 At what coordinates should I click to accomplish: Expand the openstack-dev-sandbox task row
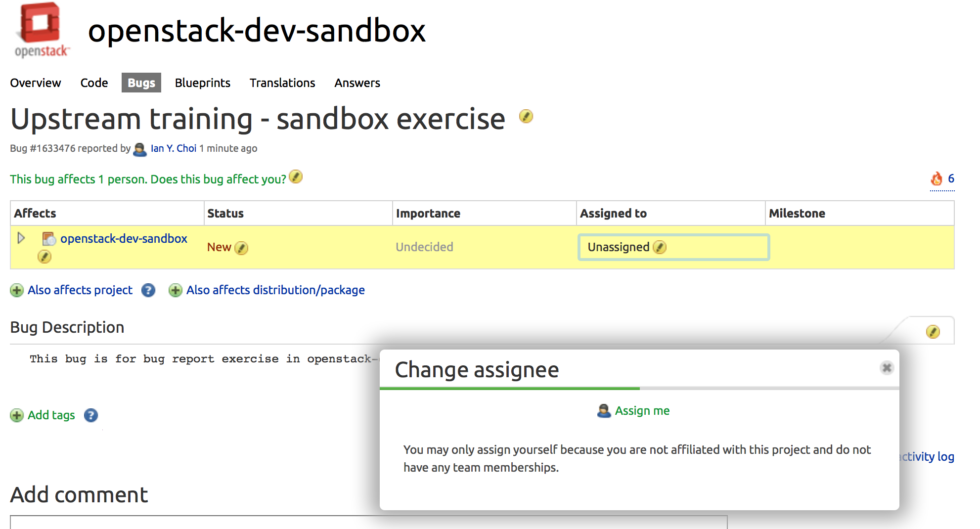point(21,238)
